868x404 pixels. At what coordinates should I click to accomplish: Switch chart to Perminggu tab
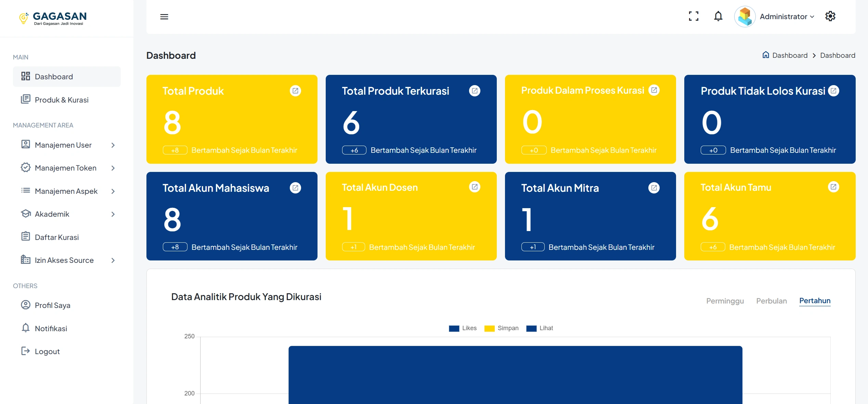(725, 301)
